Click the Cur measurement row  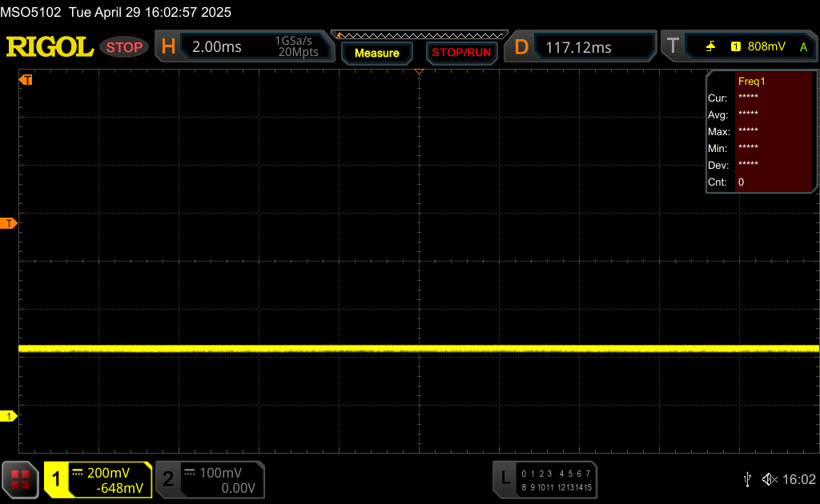(x=759, y=98)
